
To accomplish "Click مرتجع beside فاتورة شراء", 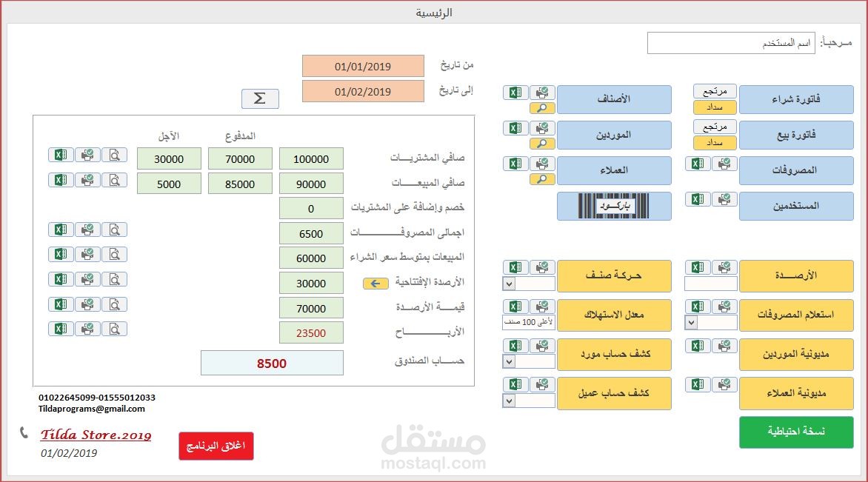I will pyautogui.click(x=715, y=91).
